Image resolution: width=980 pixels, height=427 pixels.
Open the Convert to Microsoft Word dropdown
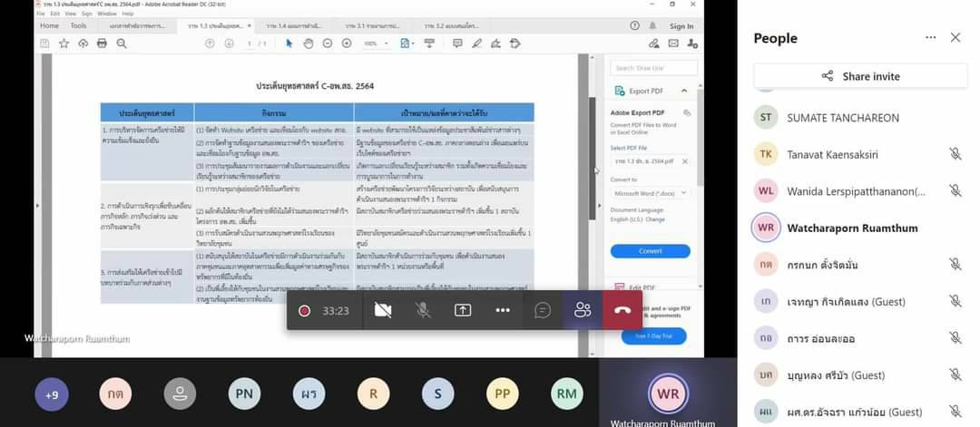point(652,193)
